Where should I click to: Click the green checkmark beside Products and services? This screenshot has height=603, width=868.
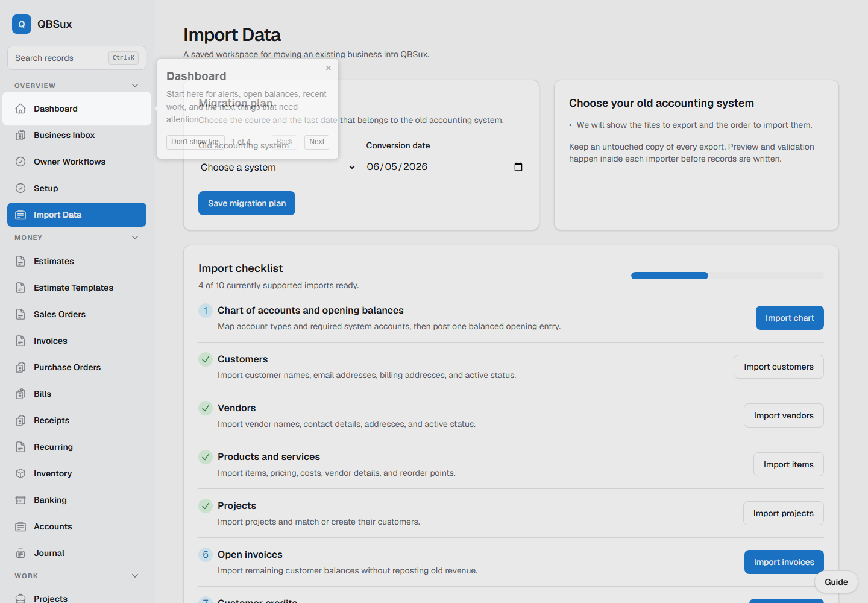(x=206, y=457)
